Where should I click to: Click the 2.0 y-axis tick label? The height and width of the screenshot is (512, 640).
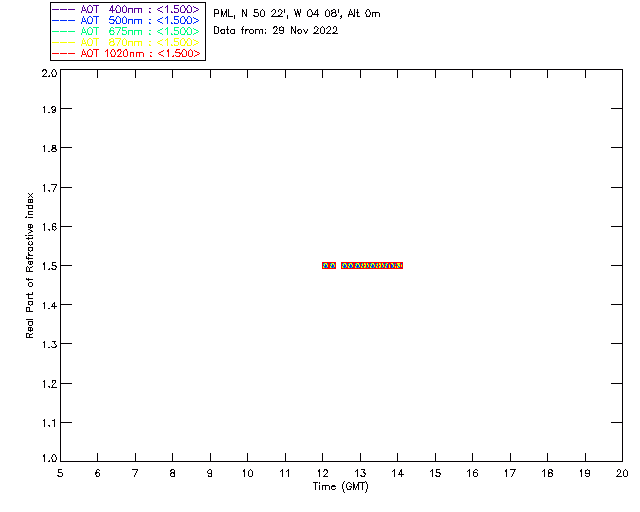coord(49,74)
